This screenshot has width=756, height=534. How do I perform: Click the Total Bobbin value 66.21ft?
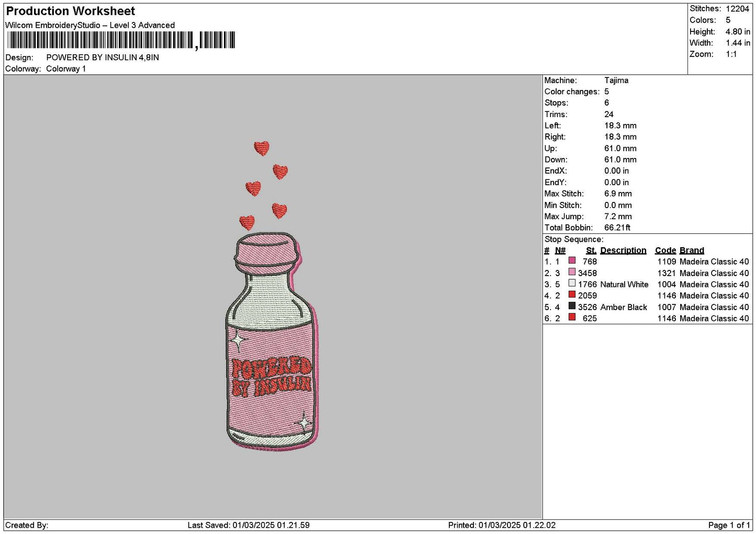[617, 228]
